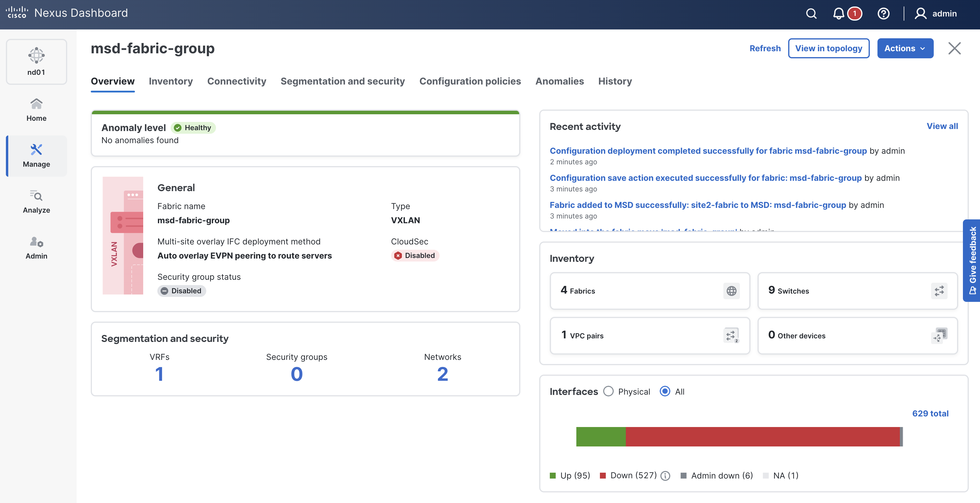
Task: Select the All interfaces radio button
Action: pyautogui.click(x=665, y=391)
